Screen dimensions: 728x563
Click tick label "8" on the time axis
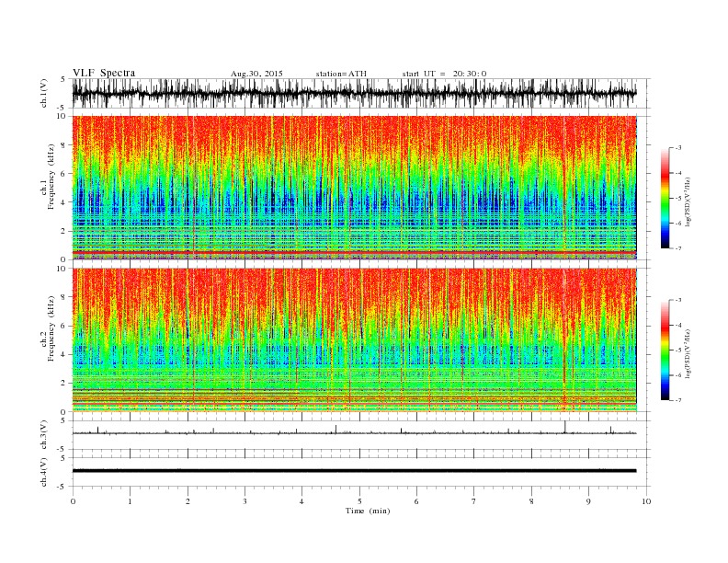click(x=531, y=501)
